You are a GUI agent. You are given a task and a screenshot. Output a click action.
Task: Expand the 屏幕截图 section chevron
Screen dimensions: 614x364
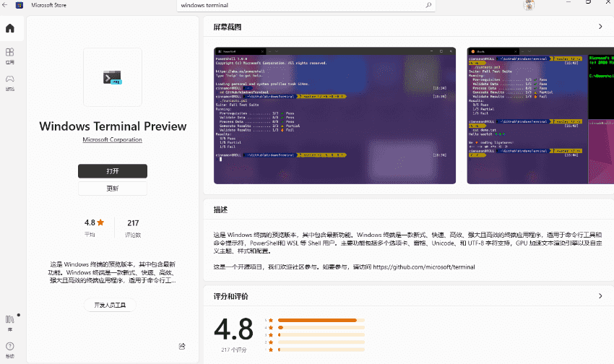tap(600, 27)
